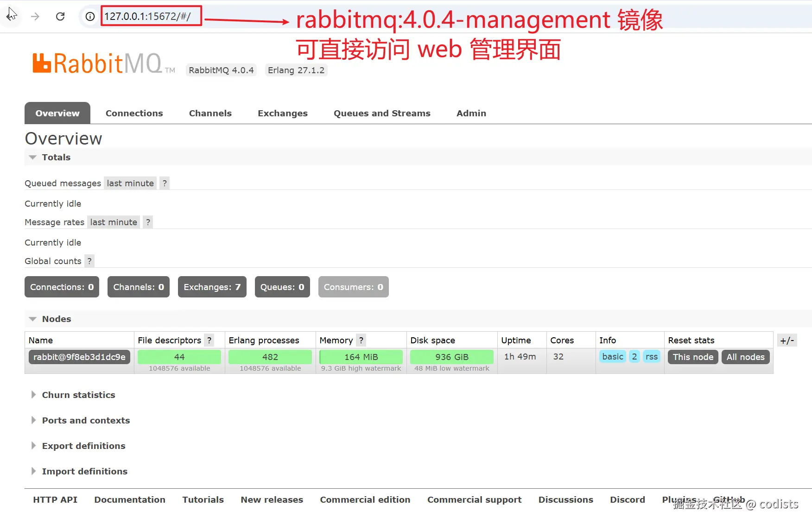Image resolution: width=812 pixels, height=524 pixels.
Task: Open HTTP API footer link
Action: [x=55, y=500]
